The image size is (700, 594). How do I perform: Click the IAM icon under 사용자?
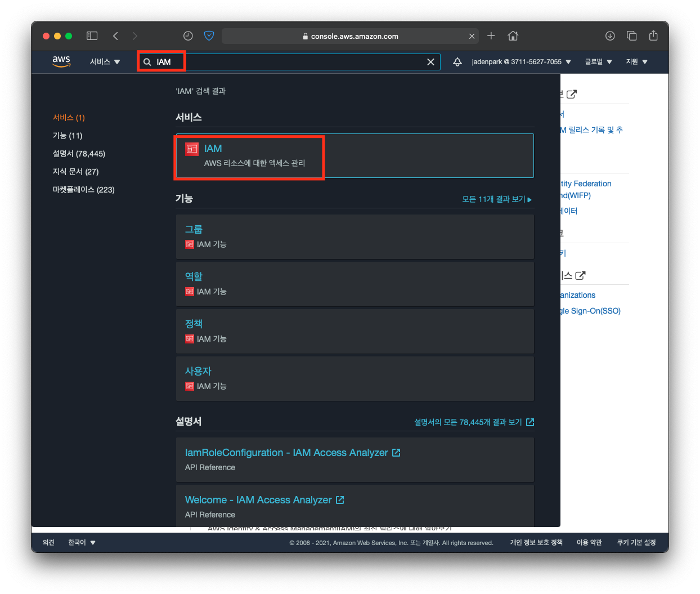(190, 386)
